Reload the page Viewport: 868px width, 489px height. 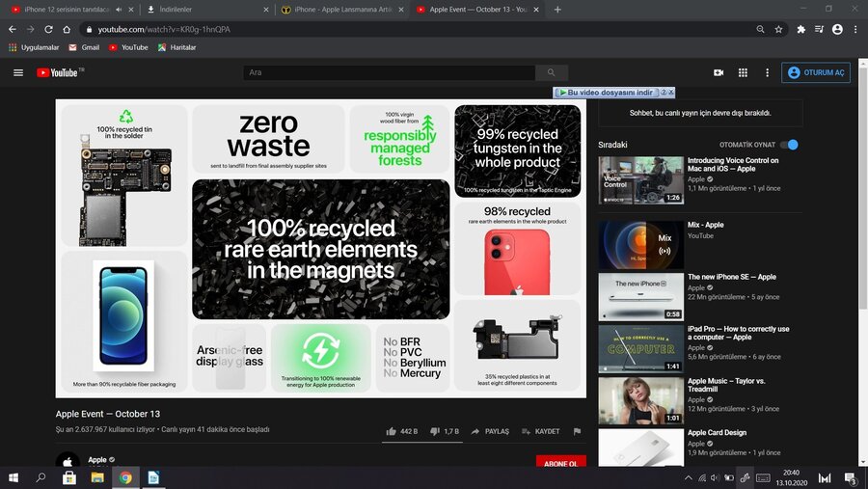(x=49, y=29)
